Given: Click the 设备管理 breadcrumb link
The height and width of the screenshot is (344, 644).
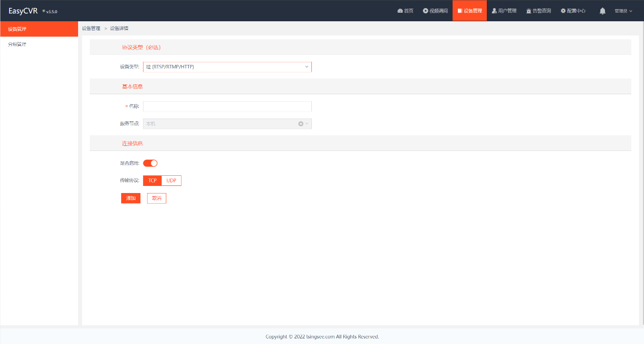Looking at the screenshot, I should pos(91,28).
